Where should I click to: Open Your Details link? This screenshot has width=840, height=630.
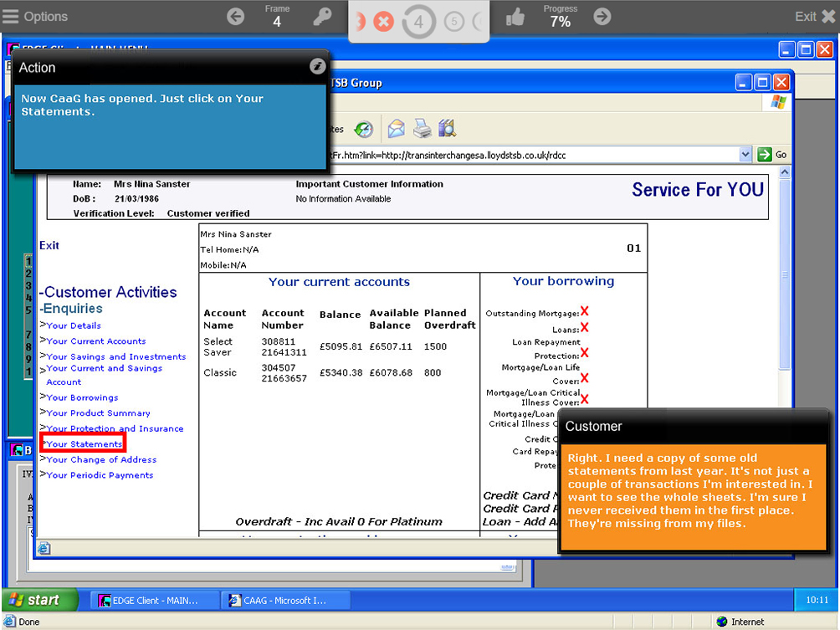pos(74,325)
